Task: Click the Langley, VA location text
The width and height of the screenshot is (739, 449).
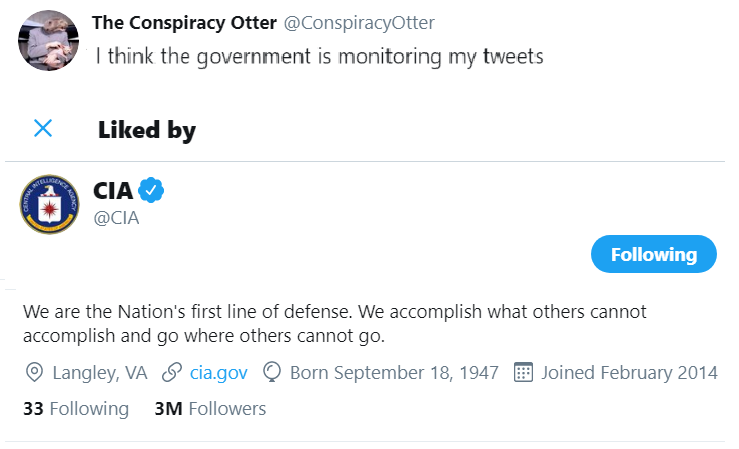Action: 100,373
